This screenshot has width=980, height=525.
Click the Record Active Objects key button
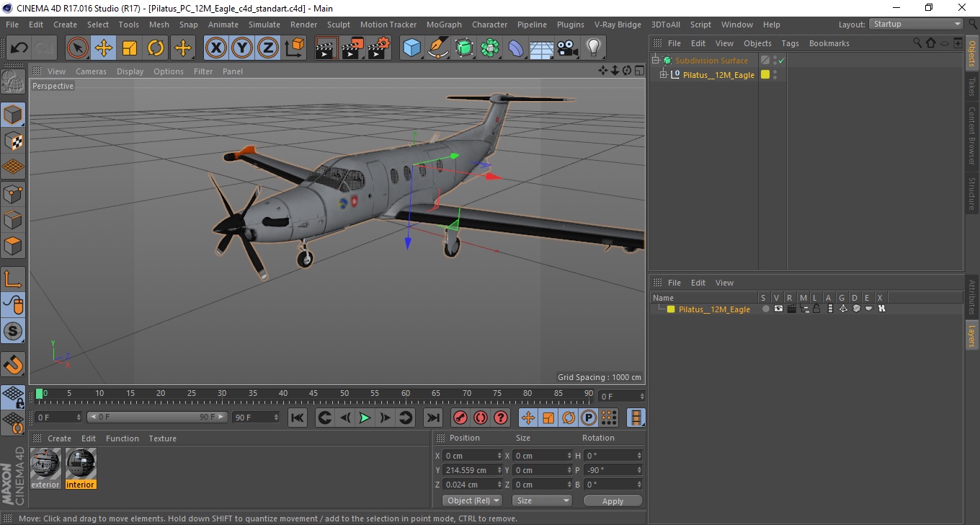tap(460, 418)
